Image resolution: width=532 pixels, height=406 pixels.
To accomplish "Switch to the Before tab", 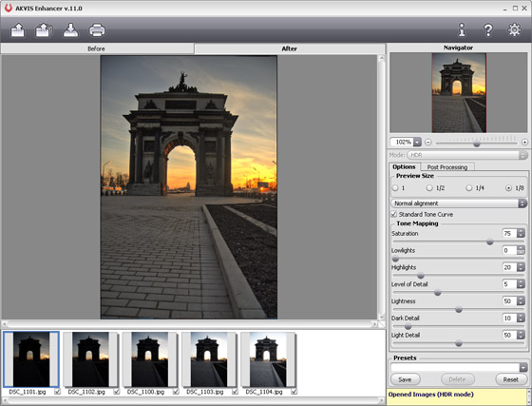I will (x=97, y=48).
